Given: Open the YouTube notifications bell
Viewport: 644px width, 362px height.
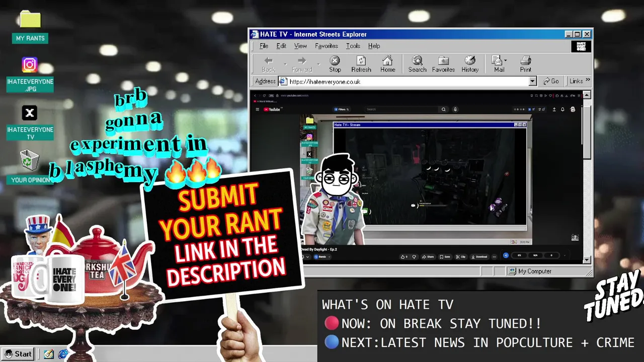Looking at the screenshot, I should (562, 109).
